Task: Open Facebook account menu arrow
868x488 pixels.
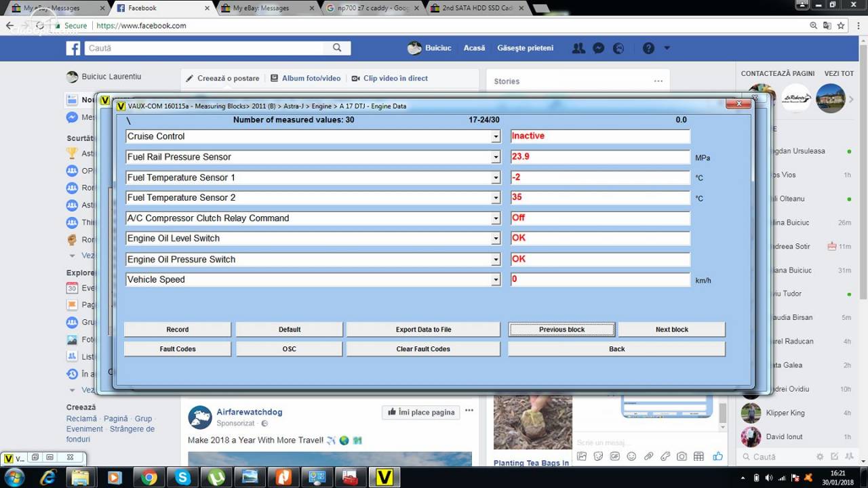Action: [x=667, y=48]
